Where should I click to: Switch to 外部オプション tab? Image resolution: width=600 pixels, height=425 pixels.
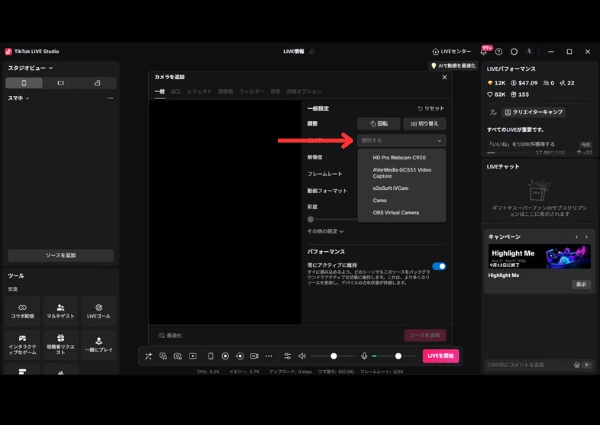[x=304, y=91]
